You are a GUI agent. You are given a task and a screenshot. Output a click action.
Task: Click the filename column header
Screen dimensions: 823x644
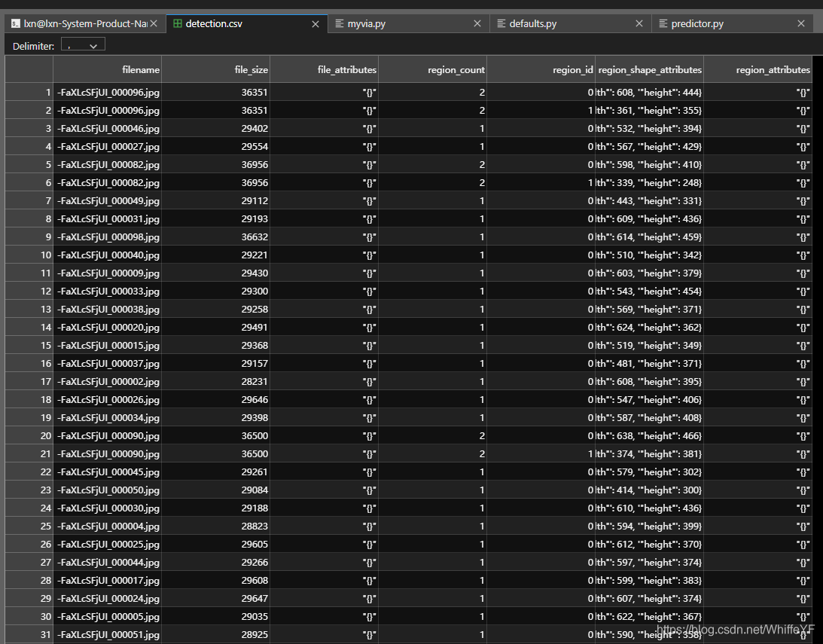click(107, 70)
